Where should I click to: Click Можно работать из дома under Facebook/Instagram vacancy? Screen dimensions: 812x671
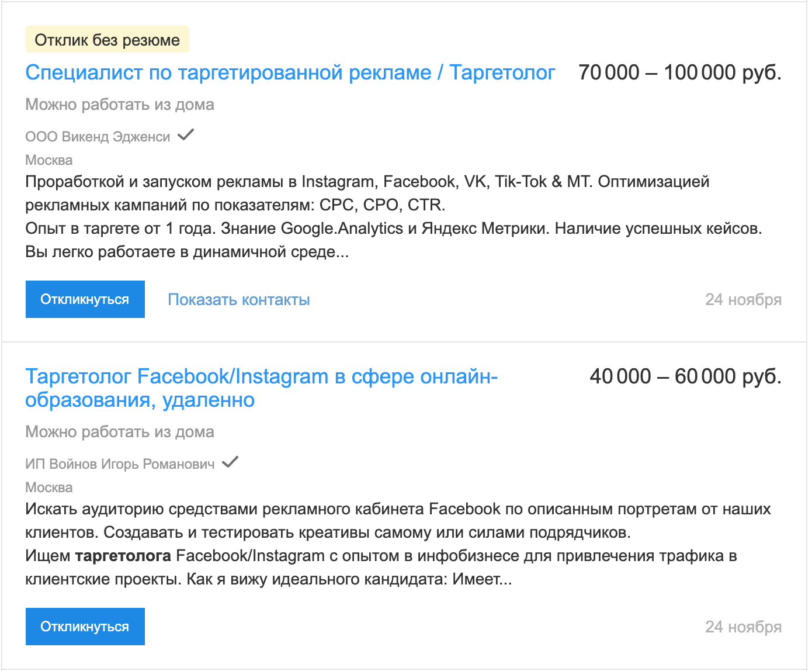coord(120,432)
